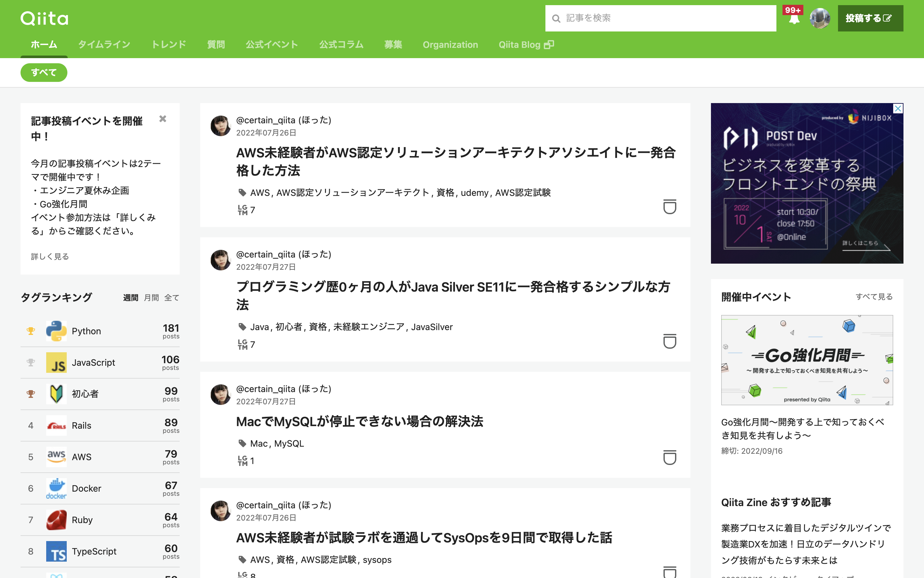Click TypeScript tag name in ranking
The height and width of the screenshot is (578, 924).
[94, 551]
